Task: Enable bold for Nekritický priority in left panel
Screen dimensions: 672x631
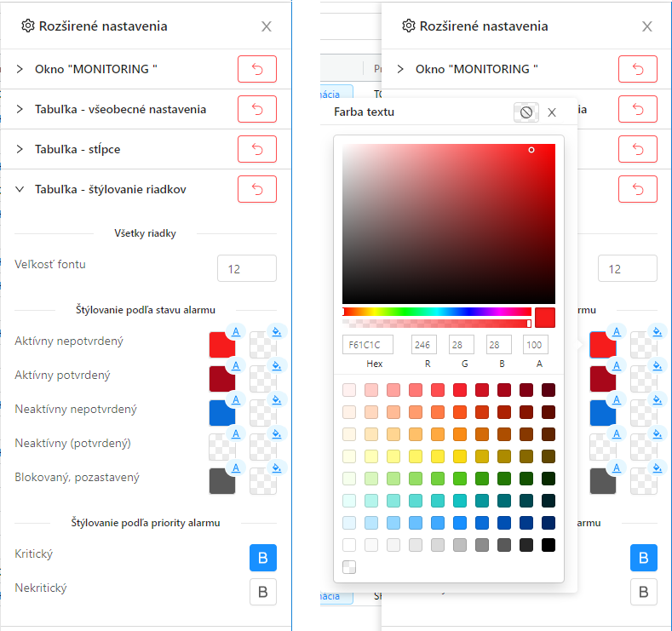Action: (262, 592)
